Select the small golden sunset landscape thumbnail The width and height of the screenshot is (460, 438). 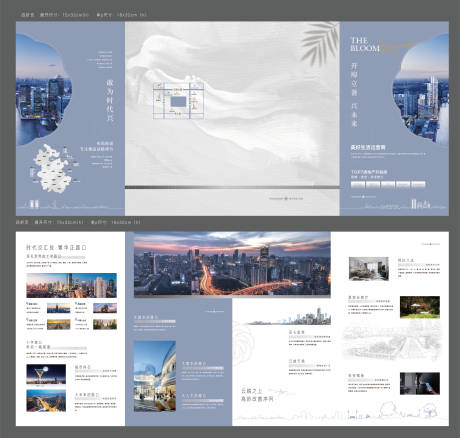(x=59, y=324)
